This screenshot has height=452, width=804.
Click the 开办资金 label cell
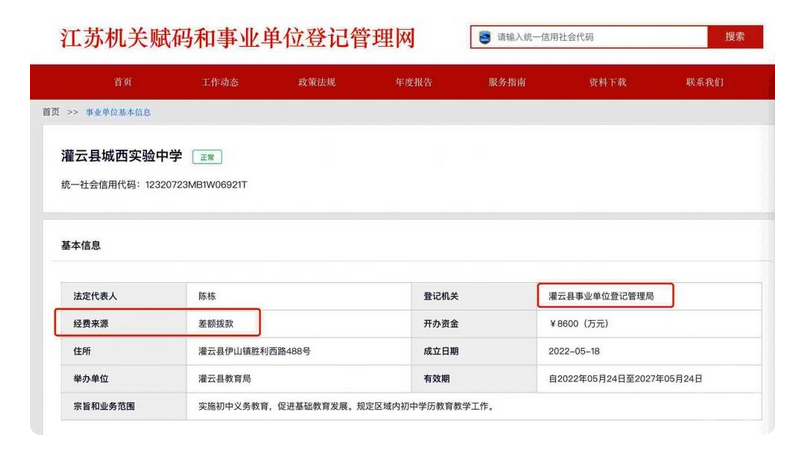coord(474,324)
